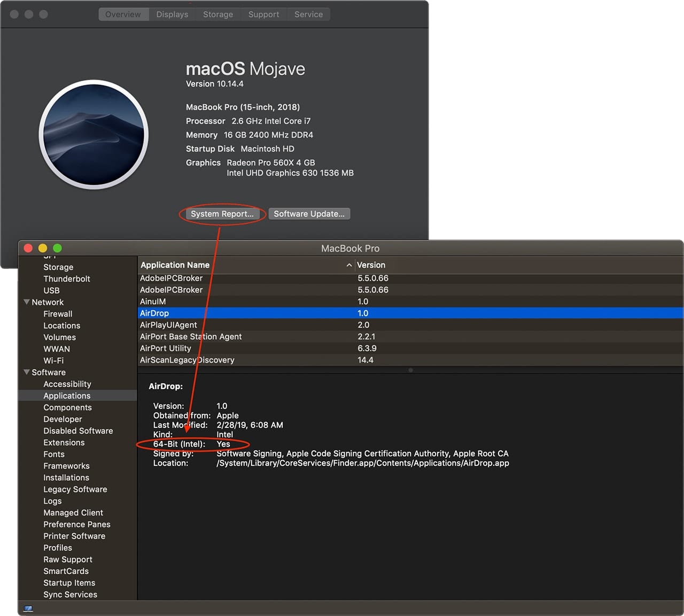
Task: Select Firewall under Network
Action: (58, 314)
